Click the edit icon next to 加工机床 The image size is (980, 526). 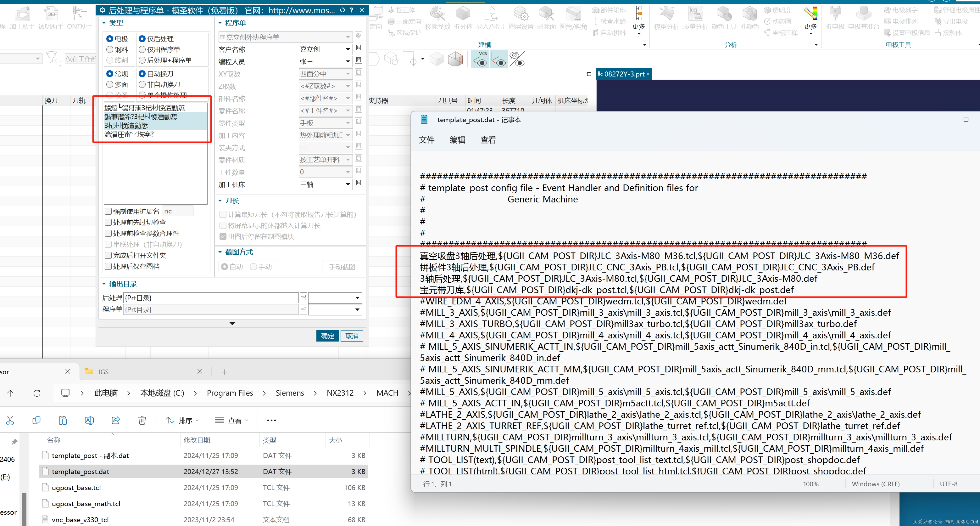pos(358,183)
